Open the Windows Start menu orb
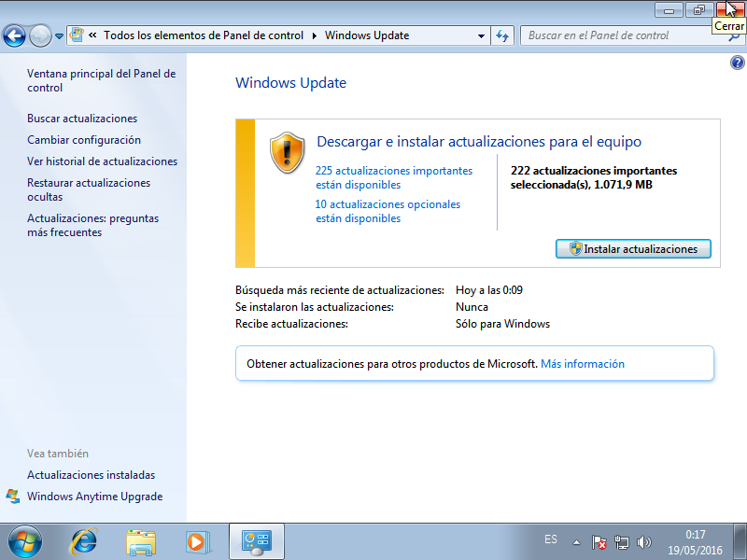747x560 pixels. pos(25,541)
